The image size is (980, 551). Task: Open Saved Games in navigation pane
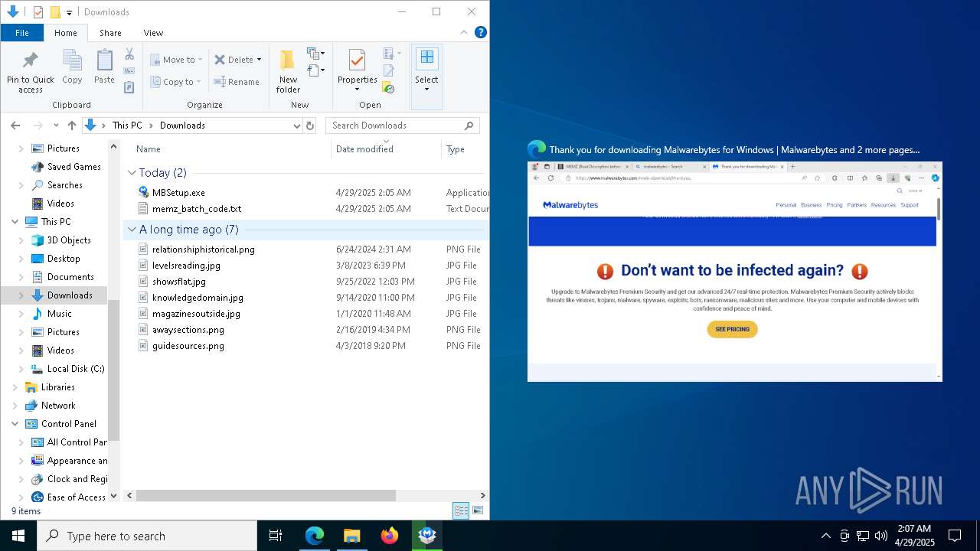point(73,167)
